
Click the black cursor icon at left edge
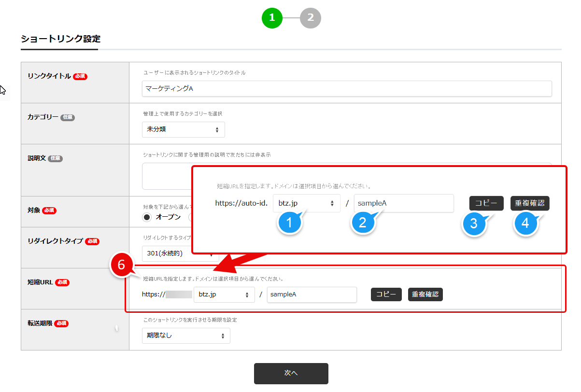(x=4, y=91)
